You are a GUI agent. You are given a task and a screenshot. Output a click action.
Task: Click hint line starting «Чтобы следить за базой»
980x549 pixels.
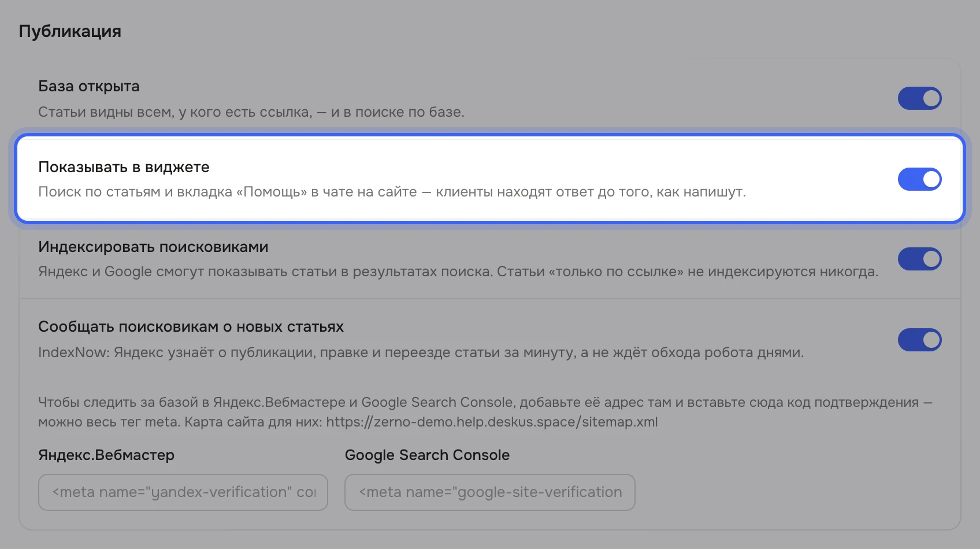pos(485,402)
